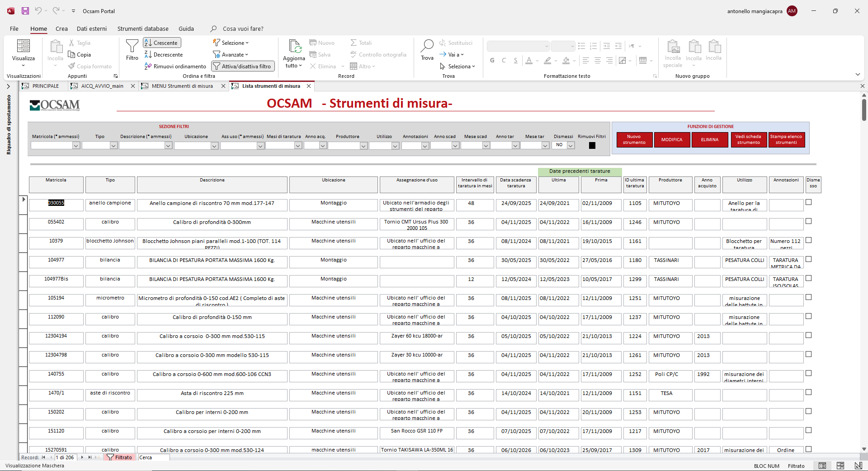
Task: Switch to MENU Strumenti di misura tab
Action: click(x=182, y=86)
